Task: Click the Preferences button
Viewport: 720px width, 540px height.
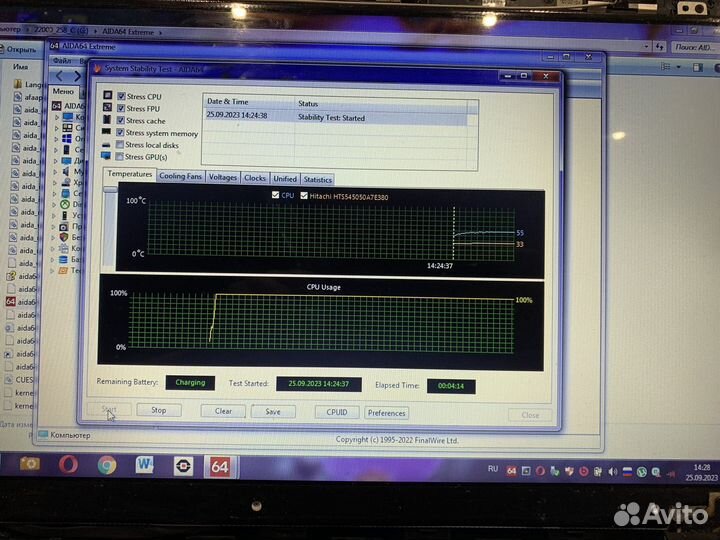Action: (x=386, y=412)
